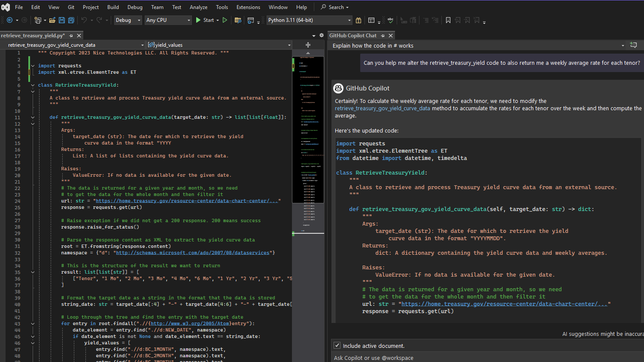Collapse the RetrieveTreasuryYield class region

33,85
